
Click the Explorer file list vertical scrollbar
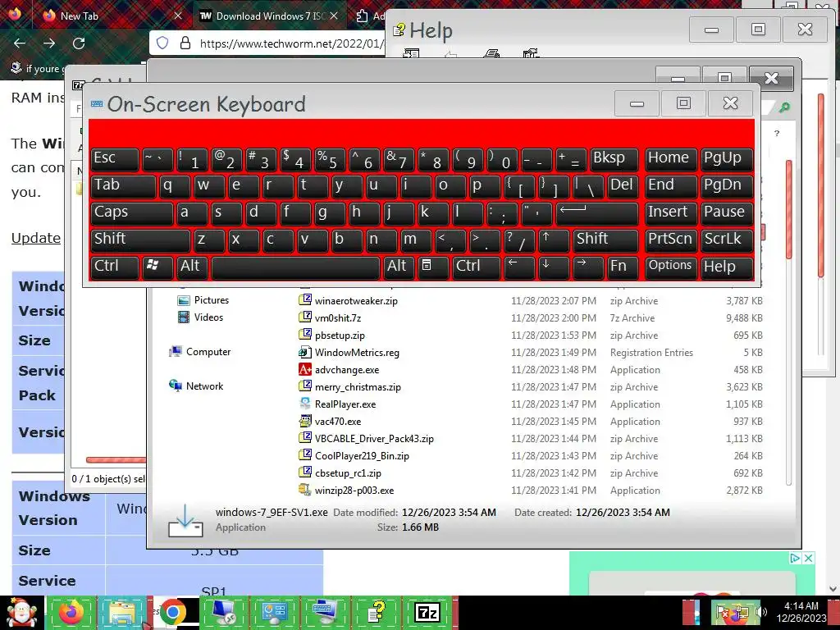pos(788,209)
